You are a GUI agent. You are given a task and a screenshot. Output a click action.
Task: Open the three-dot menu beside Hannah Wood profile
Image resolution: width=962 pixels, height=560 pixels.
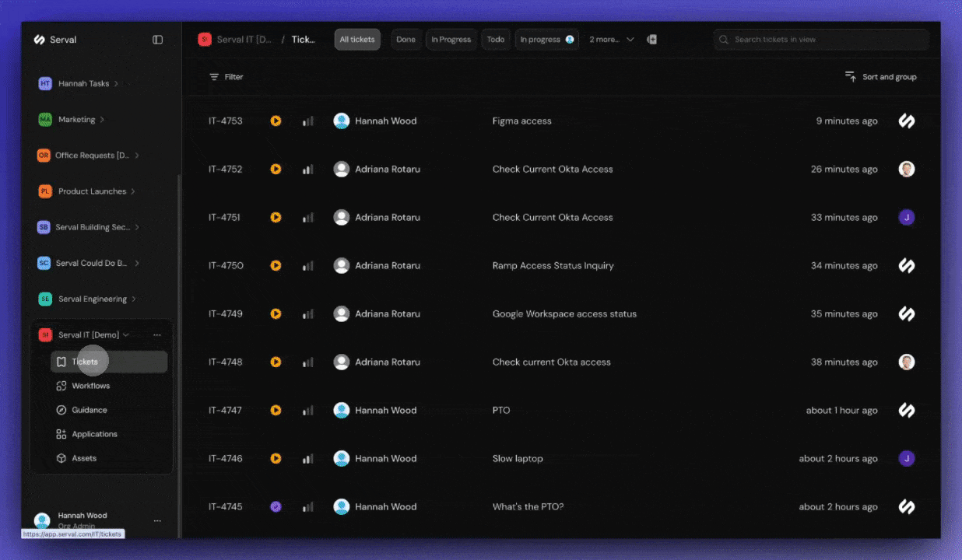(x=157, y=521)
